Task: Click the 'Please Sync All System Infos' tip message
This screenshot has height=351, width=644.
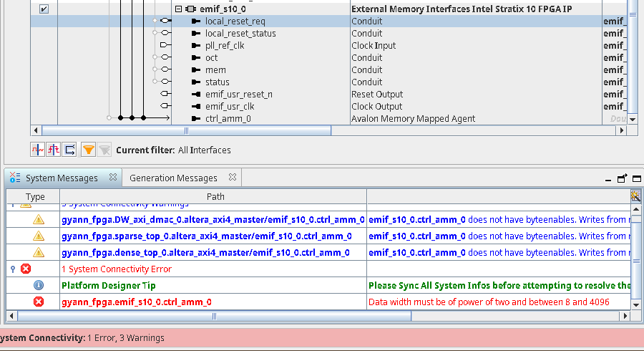Action: [x=499, y=285]
